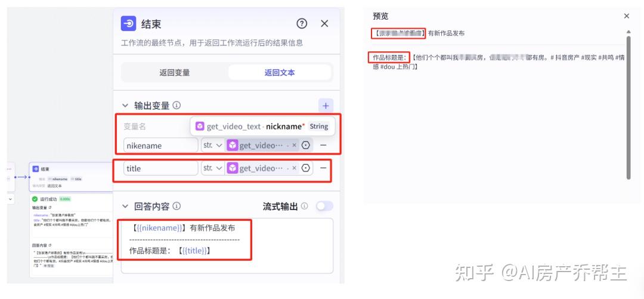
Task: Clear the get_video reference in title row
Action: click(294, 168)
